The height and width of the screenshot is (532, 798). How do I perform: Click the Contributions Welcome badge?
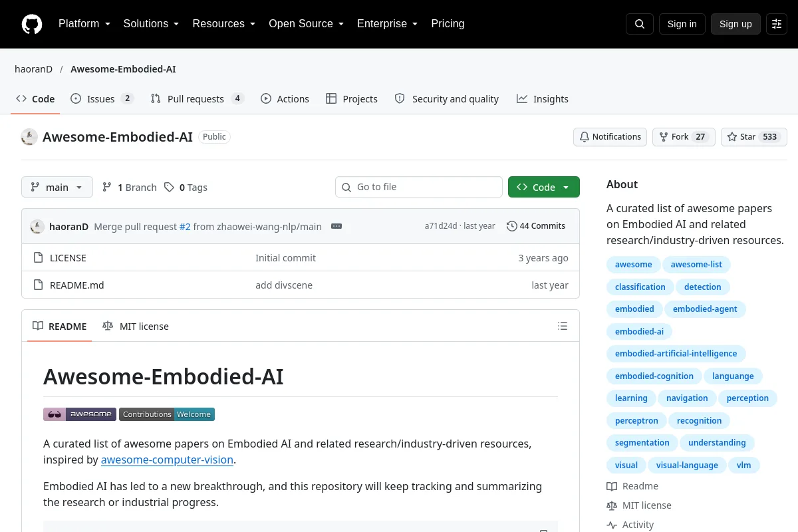click(167, 414)
